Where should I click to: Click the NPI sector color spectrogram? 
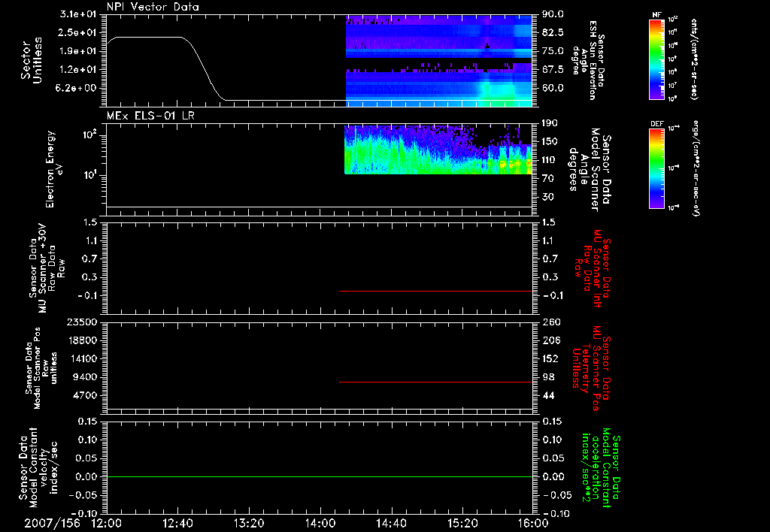pos(439,60)
